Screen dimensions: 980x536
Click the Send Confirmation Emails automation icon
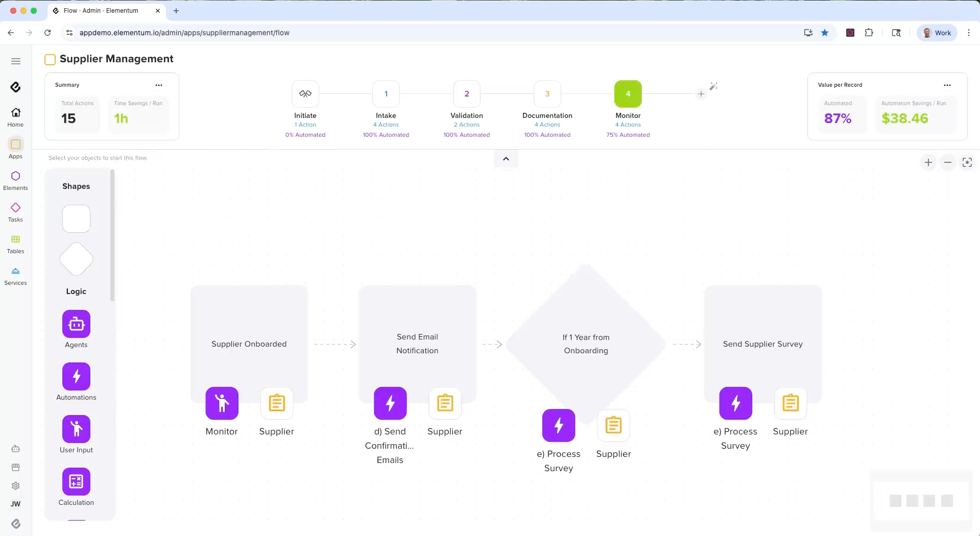[390, 403]
